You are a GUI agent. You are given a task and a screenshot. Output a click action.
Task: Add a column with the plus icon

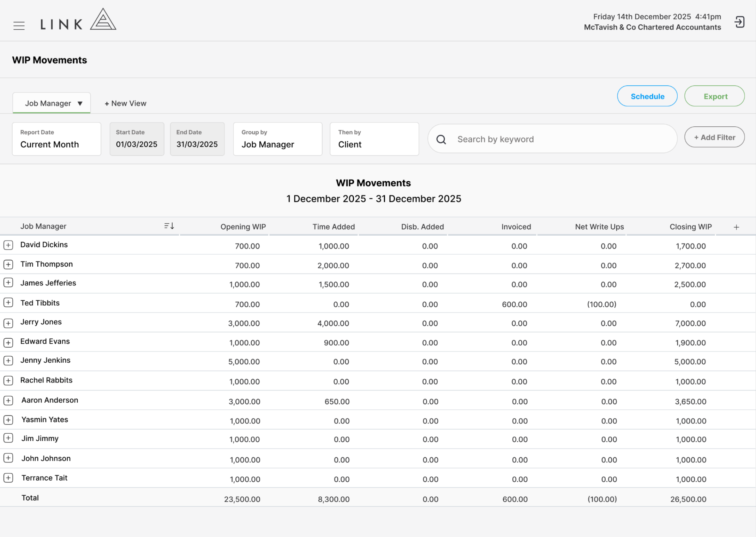coord(736,227)
